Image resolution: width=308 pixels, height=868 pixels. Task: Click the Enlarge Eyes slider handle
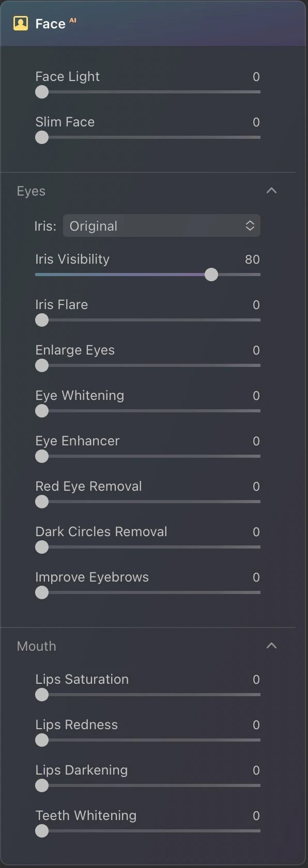tap(41, 365)
